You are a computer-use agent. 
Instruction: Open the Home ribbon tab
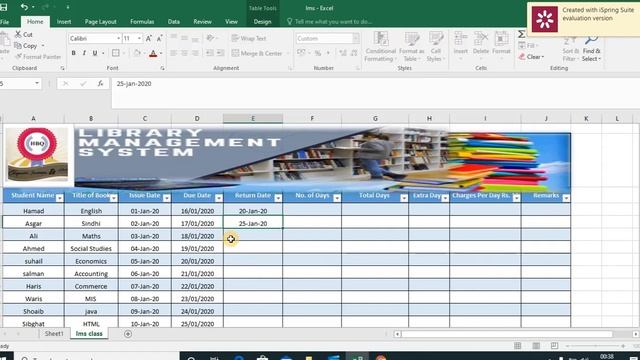point(35,22)
